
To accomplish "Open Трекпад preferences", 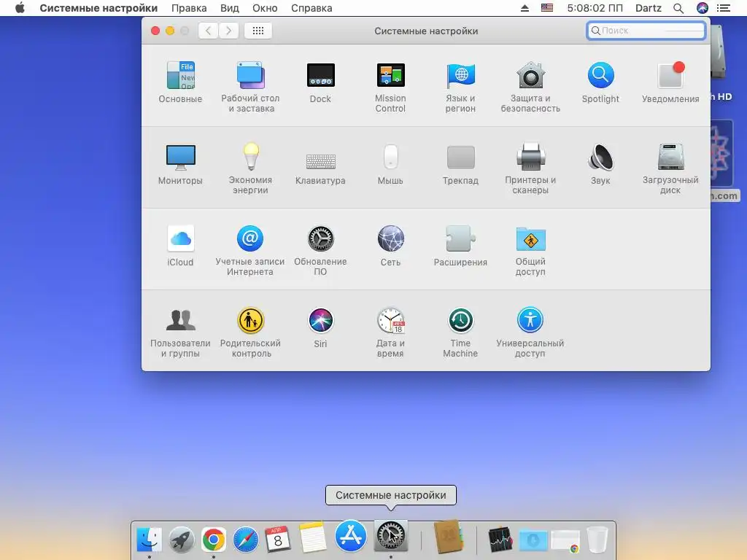I will [460, 164].
